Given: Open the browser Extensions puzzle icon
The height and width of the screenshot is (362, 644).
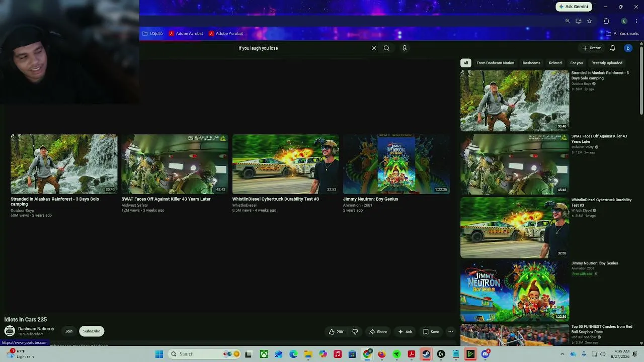Looking at the screenshot, I should [606, 21].
